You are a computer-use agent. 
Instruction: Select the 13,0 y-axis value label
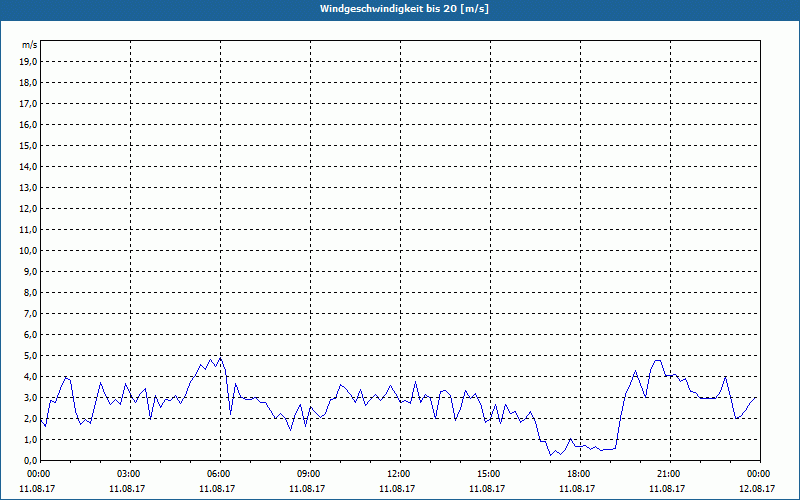pos(29,187)
